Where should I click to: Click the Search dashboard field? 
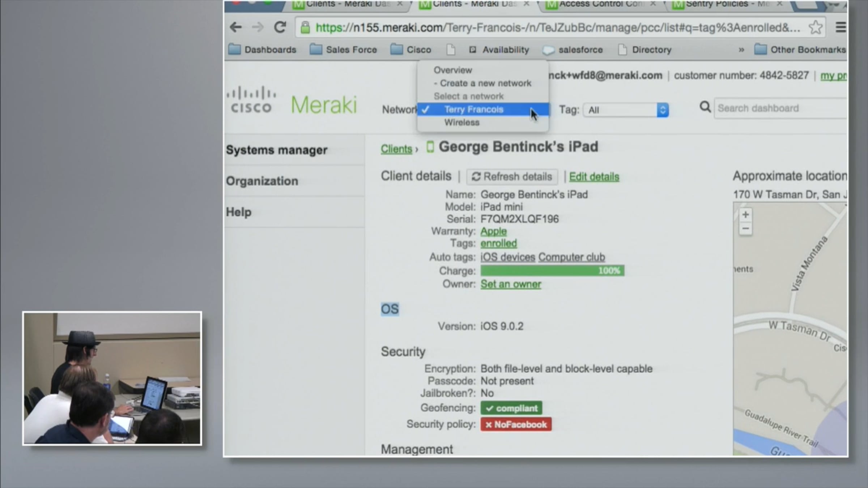click(780, 108)
